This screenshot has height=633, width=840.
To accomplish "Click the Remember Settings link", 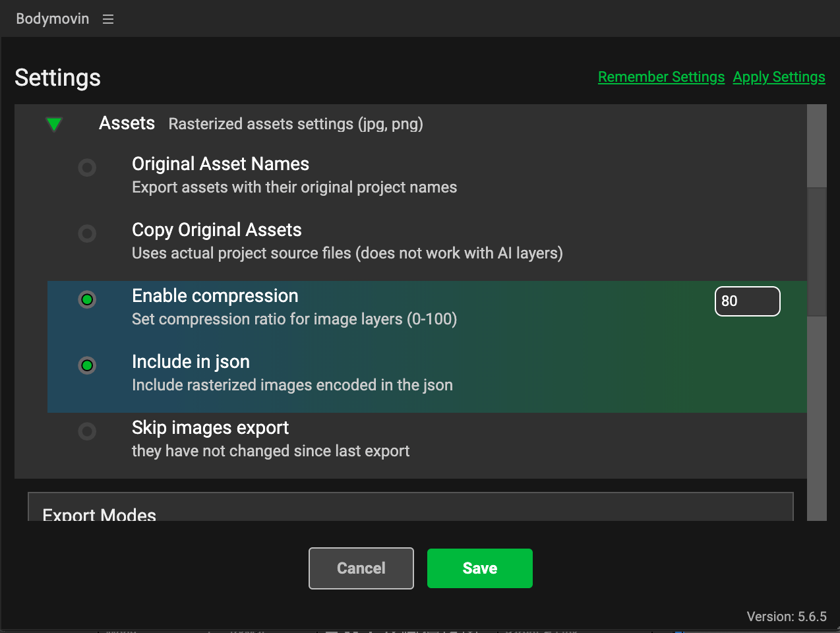I will (x=661, y=77).
